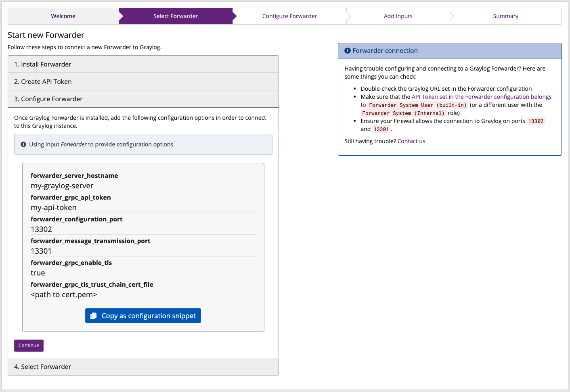Image resolution: width=570 pixels, height=392 pixels.
Task: Select the forwarder_configuration_port value 13302
Action: coord(41,229)
